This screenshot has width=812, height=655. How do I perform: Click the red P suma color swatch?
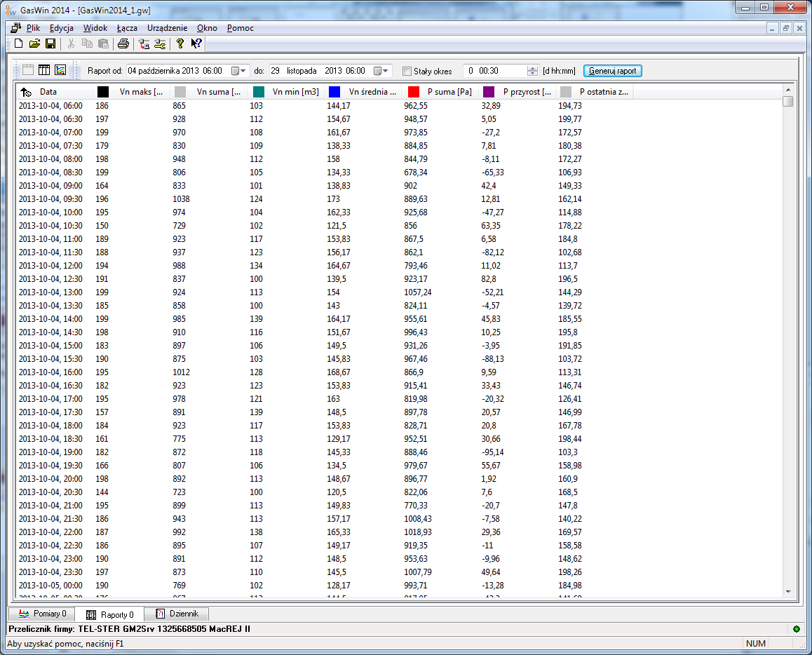click(x=413, y=92)
